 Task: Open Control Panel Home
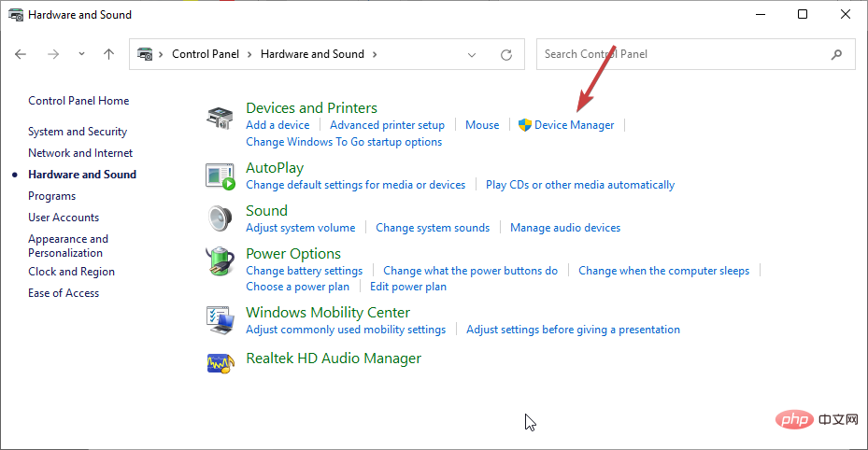78,101
